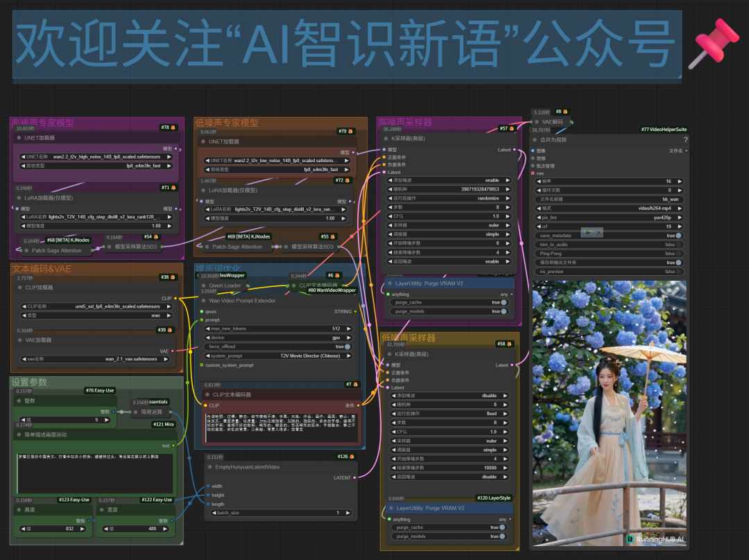The height and width of the screenshot is (560, 749).
Task: Open the help icon on 合并为视频 node
Action: (685, 140)
